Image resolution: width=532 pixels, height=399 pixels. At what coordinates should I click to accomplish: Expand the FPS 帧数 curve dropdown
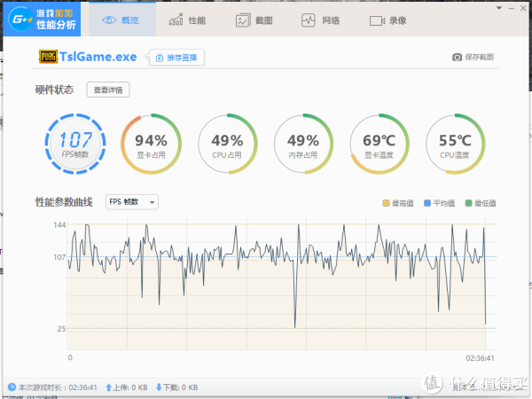pos(131,202)
